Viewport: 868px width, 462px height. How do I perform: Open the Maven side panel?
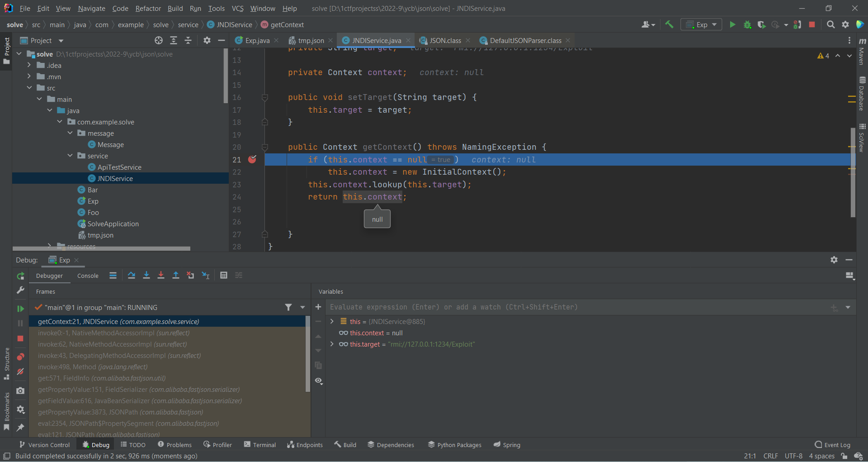862,52
